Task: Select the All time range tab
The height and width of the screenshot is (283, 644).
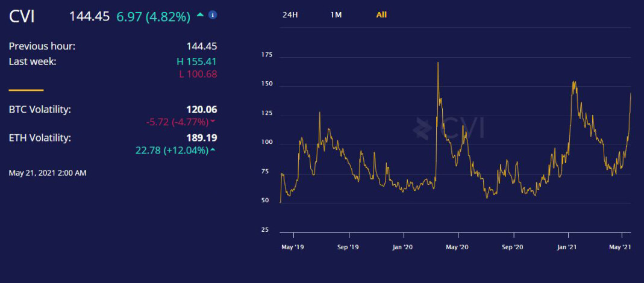Action: [x=381, y=15]
